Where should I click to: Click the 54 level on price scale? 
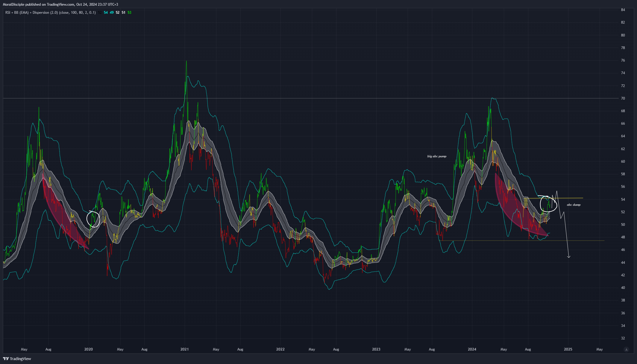click(623, 199)
